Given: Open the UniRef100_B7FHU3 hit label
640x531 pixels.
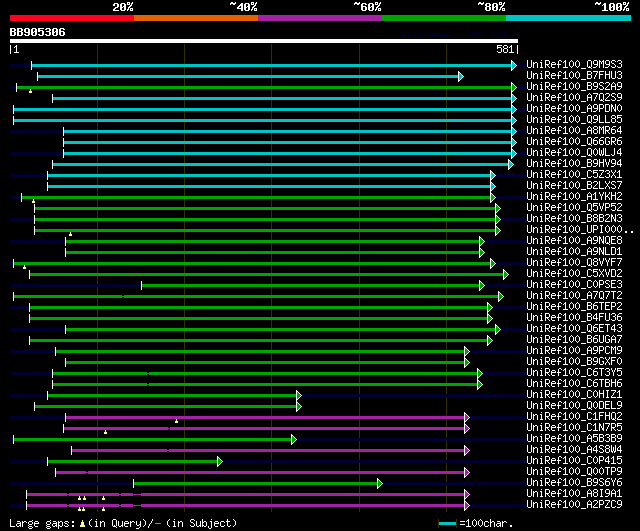Looking at the screenshot, I should (x=574, y=76).
